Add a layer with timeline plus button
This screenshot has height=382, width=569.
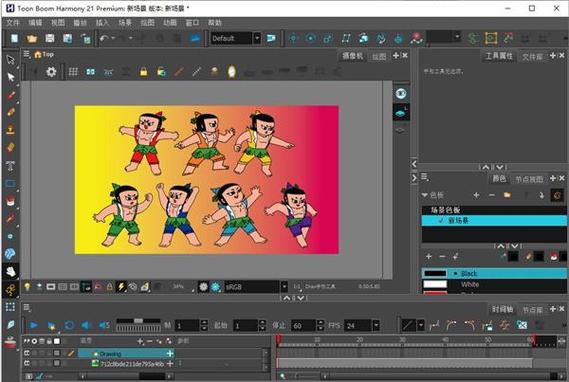140,341
